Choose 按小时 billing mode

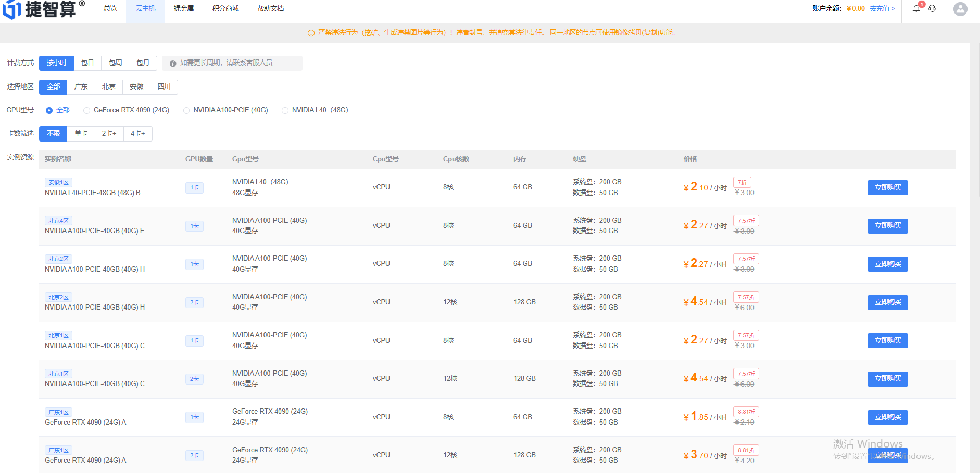pyautogui.click(x=56, y=63)
